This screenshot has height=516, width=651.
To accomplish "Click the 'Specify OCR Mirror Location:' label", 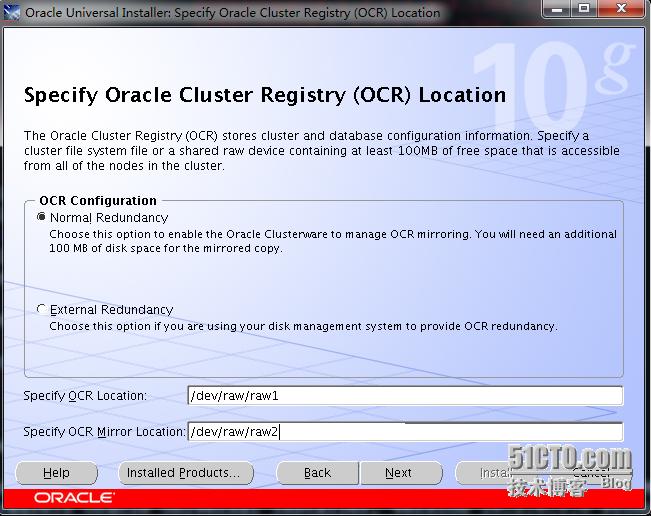I will click(x=104, y=432).
